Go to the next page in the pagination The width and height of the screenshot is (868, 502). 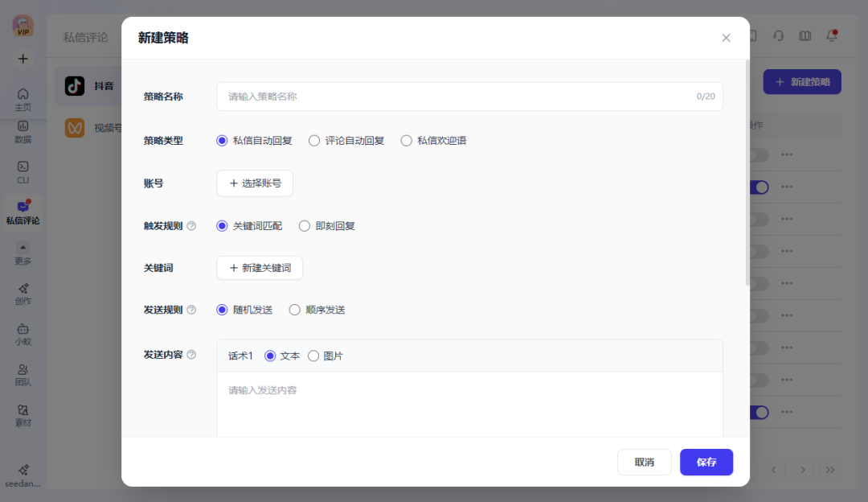point(803,470)
